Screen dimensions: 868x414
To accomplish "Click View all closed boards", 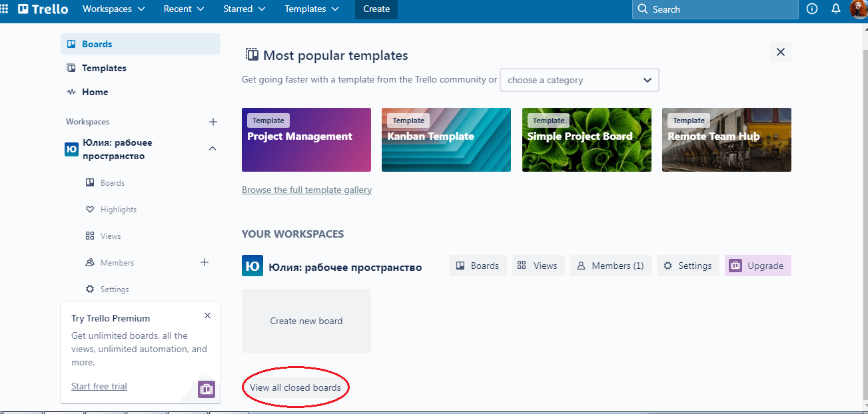I will pyautogui.click(x=295, y=387).
